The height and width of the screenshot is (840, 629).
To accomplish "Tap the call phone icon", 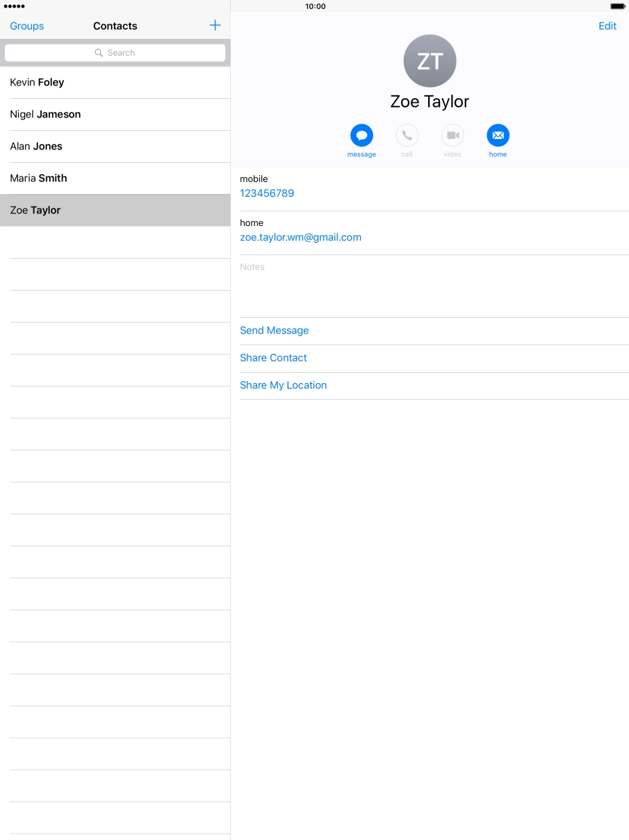I will tap(407, 136).
